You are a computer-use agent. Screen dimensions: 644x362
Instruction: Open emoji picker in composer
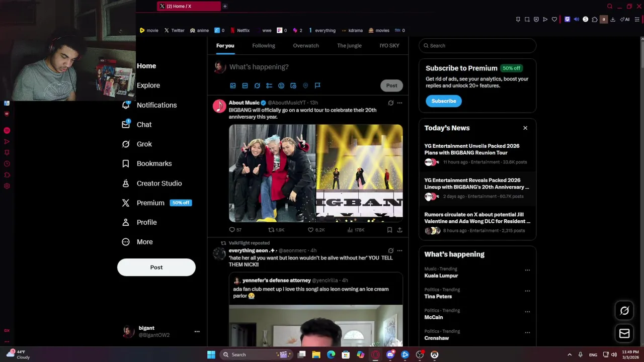(x=281, y=85)
